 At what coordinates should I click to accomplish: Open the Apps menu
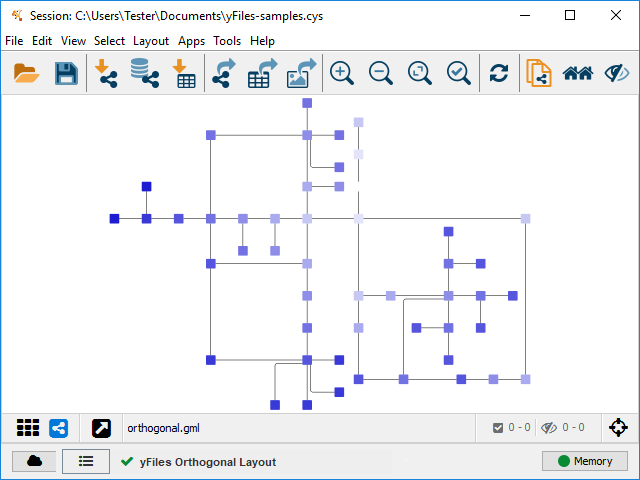[191, 41]
